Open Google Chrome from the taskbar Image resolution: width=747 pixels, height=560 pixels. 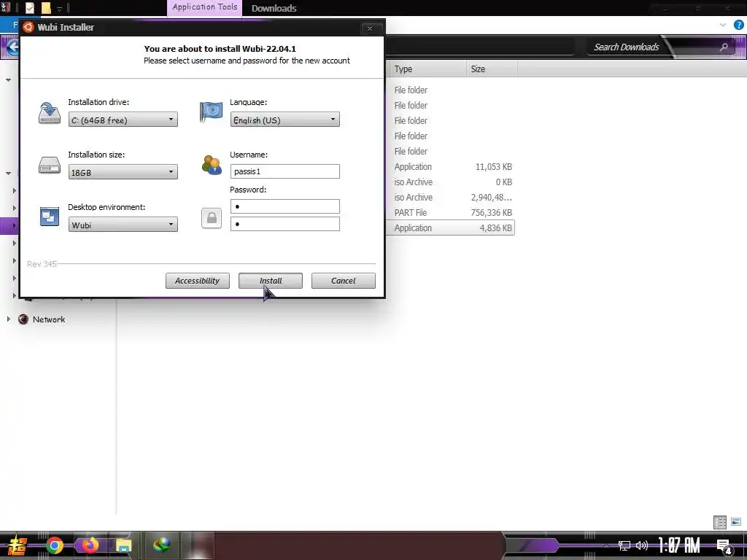click(54, 545)
